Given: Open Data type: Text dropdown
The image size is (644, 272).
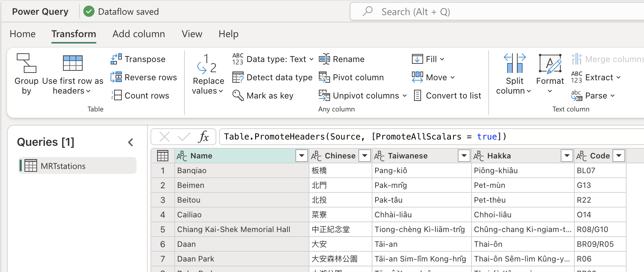Looking at the screenshot, I should 273,59.
